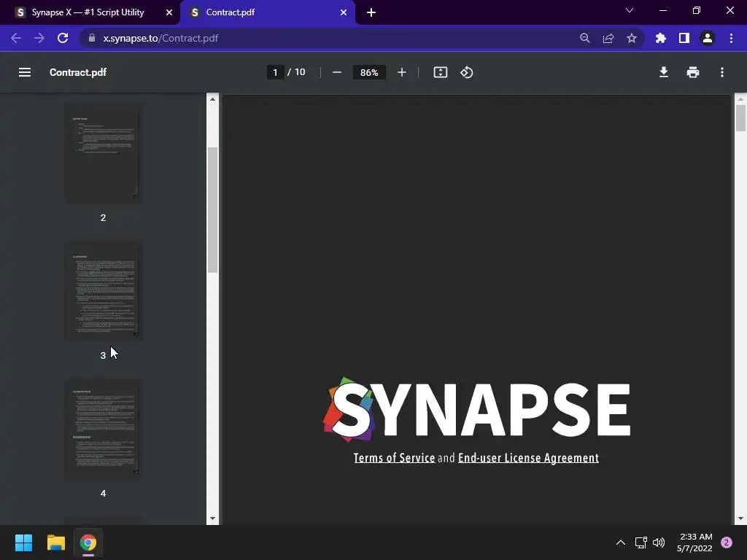The height and width of the screenshot is (560, 747).
Task: Jump to page 2 thumbnail
Action: point(104,153)
